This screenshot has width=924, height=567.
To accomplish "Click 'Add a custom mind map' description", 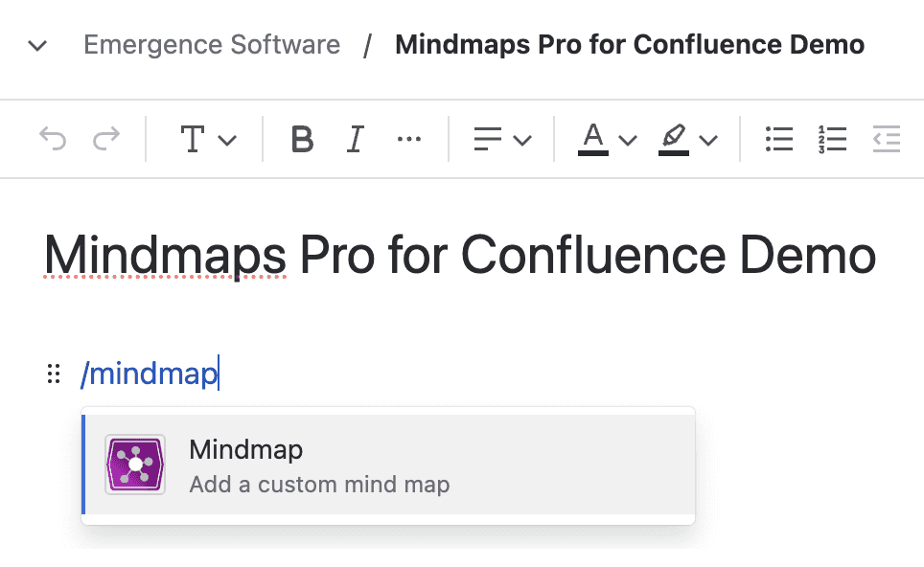I will 319,485.
